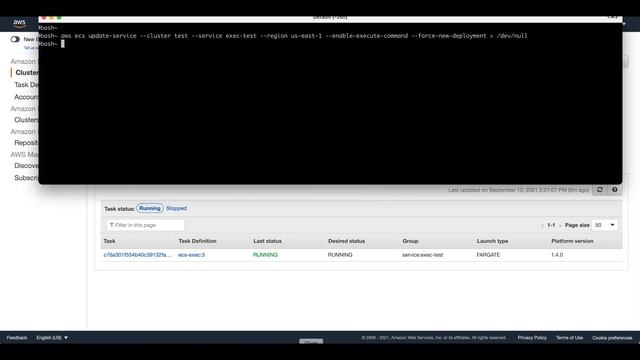Go to next page of tasks arrow
640x360 pixels.
point(560,225)
